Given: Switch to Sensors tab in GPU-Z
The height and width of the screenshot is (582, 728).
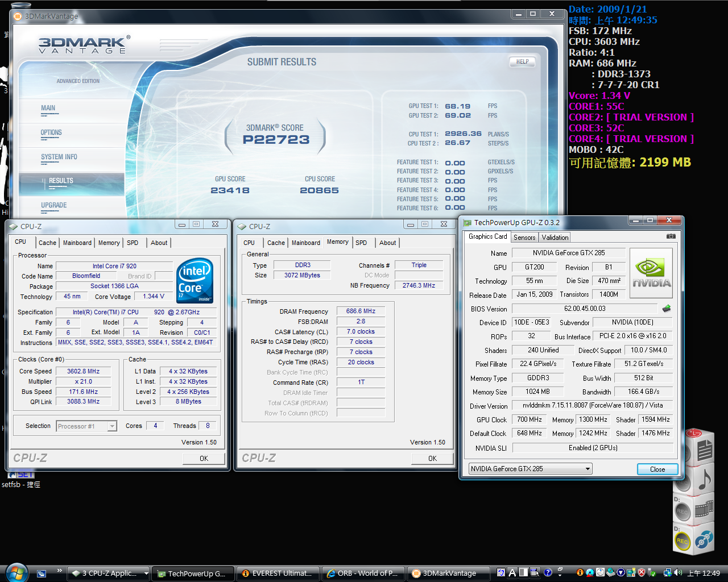Looking at the screenshot, I should tap(524, 238).
